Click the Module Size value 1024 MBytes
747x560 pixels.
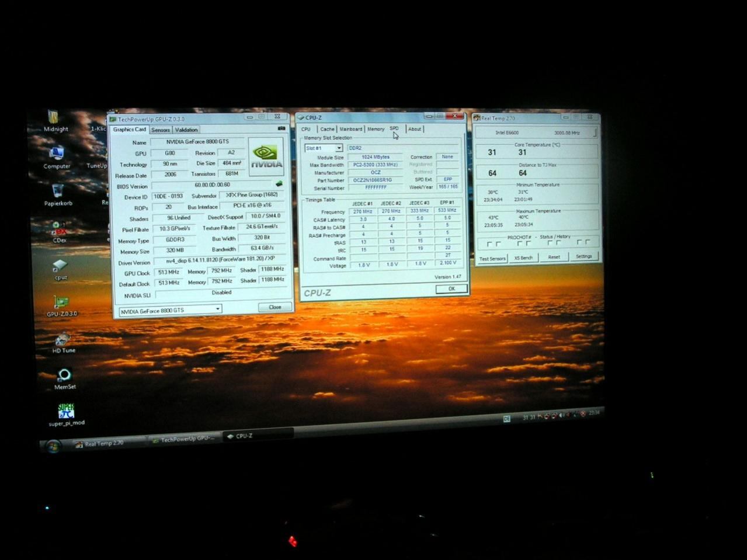point(375,157)
